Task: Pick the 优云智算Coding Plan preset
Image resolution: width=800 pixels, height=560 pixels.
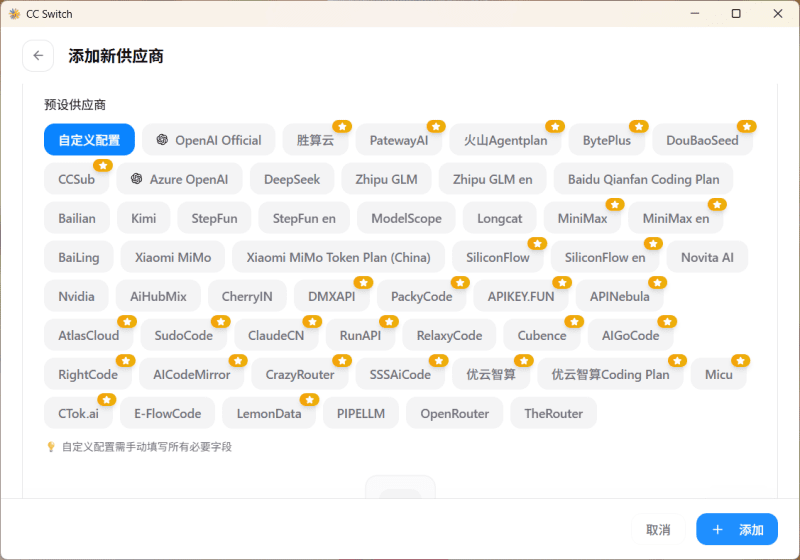Action: coord(610,374)
